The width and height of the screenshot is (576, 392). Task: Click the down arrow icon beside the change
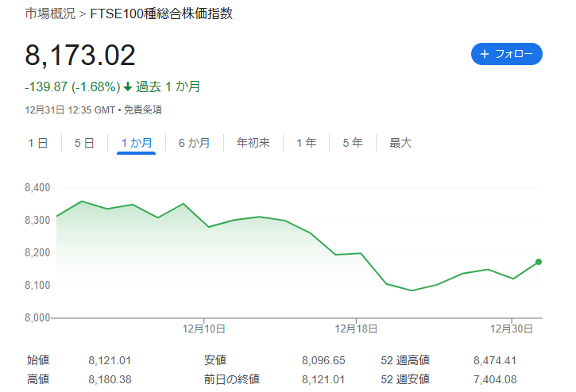pos(128,87)
